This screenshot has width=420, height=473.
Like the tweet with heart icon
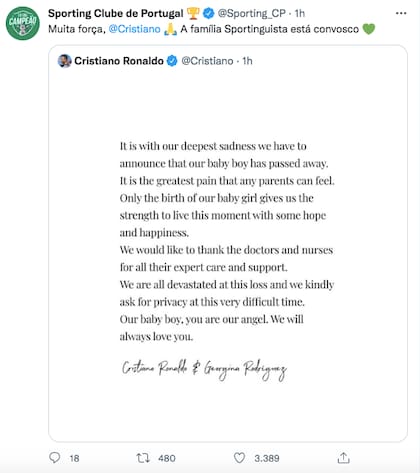tap(239, 458)
